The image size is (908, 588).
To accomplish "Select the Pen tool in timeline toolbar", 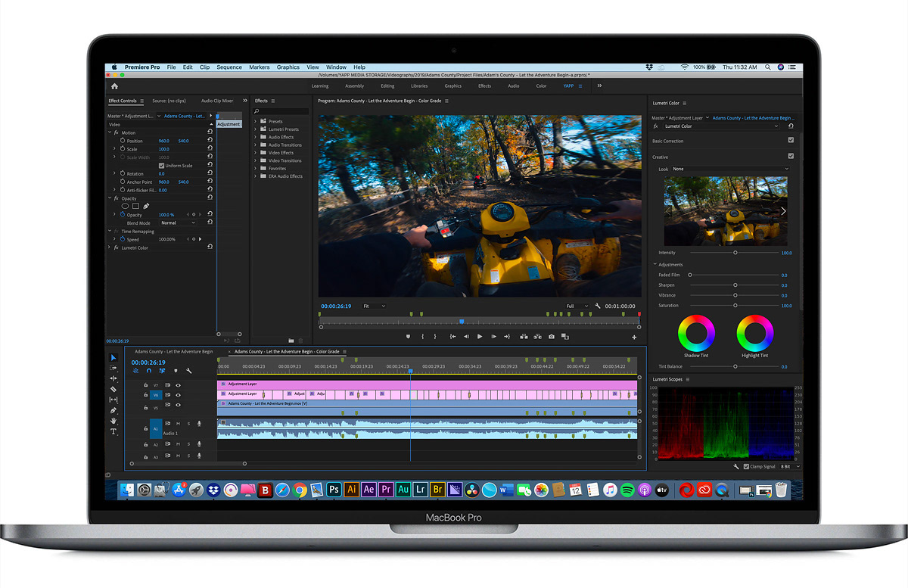I will pyautogui.click(x=113, y=410).
